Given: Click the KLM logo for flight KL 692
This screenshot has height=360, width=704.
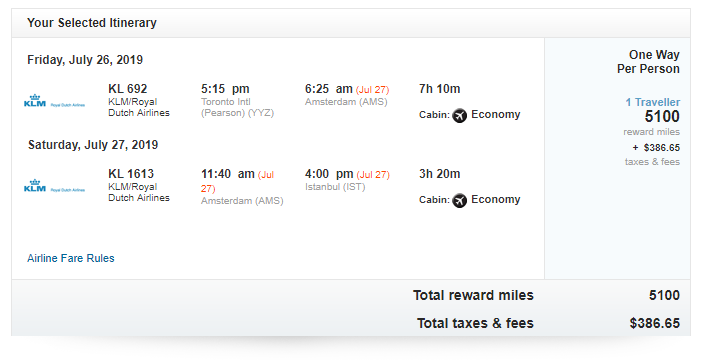Looking at the screenshot, I should tap(54, 101).
